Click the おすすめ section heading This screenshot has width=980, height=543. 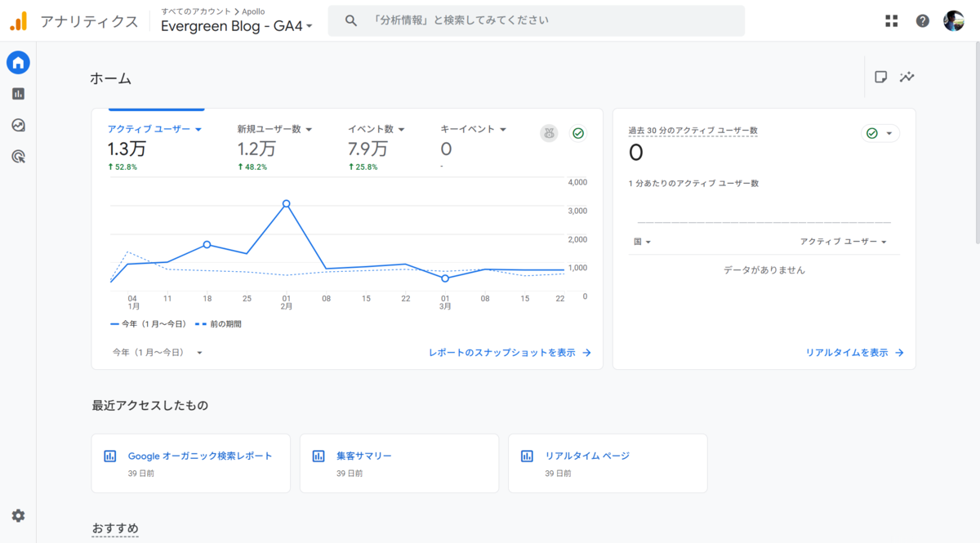click(x=115, y=528)
